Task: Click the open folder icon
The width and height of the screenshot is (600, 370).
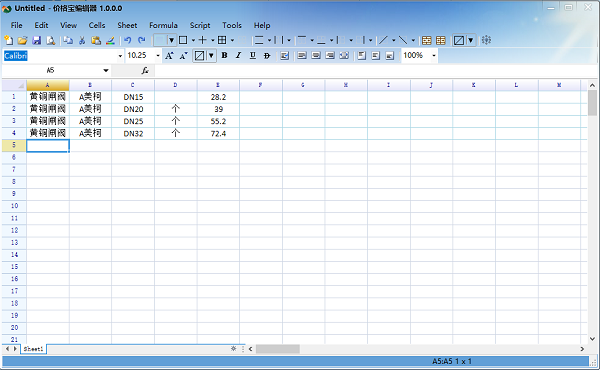Action: pyautogui.click(x=23, y=40)
